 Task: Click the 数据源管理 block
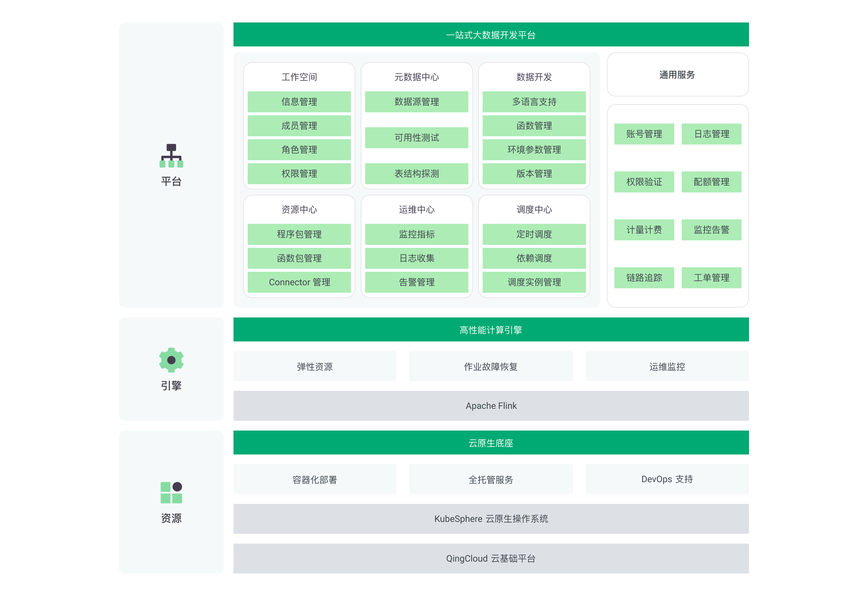417,102
